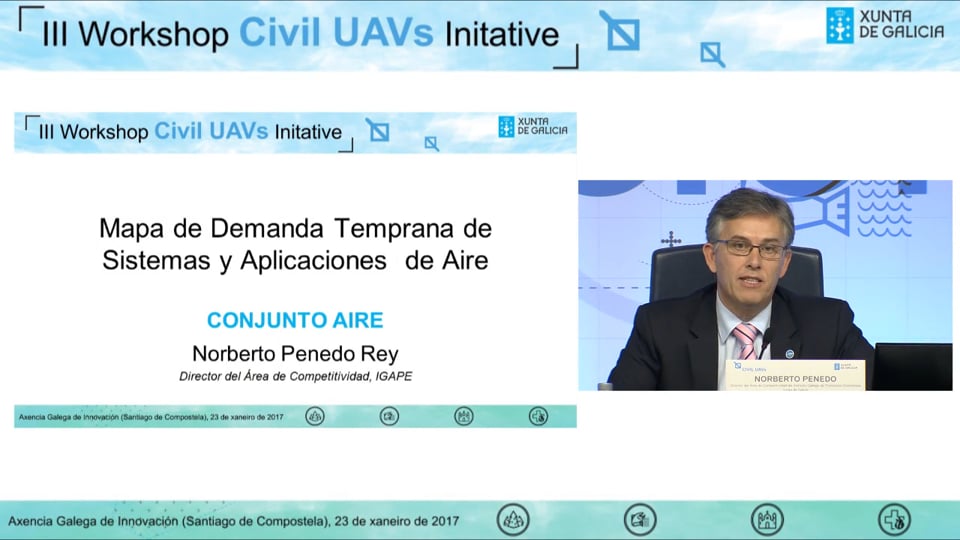This screenshot has height=540, width=960.
Task: Click the 'CONJUNTO AIRE' blue heading
Action: click(x=295, y=321)
